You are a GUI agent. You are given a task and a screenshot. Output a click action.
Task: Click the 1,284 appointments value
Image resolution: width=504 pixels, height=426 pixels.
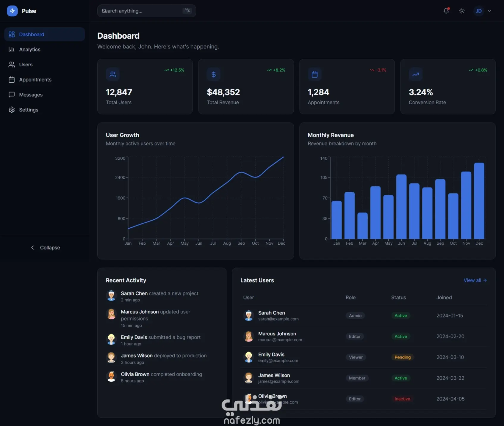coord(318,92)
